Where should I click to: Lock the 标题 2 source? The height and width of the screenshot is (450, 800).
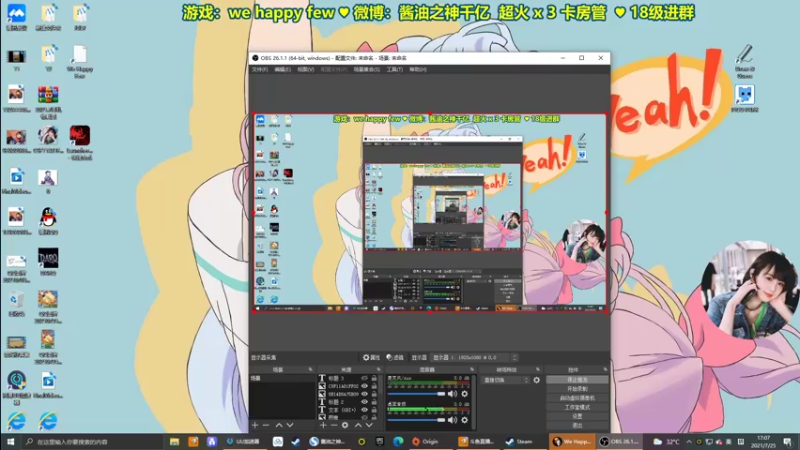click(x=374, y=402)
